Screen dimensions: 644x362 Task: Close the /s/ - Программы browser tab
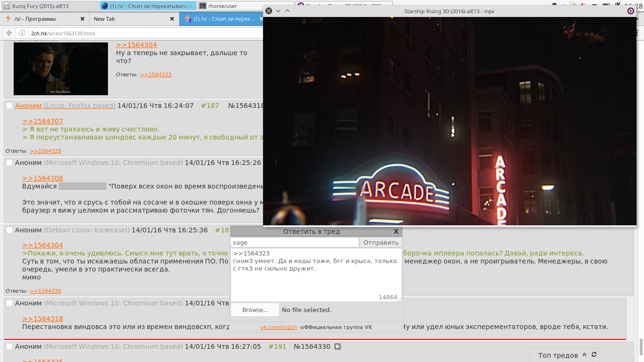tap(83, 19)
